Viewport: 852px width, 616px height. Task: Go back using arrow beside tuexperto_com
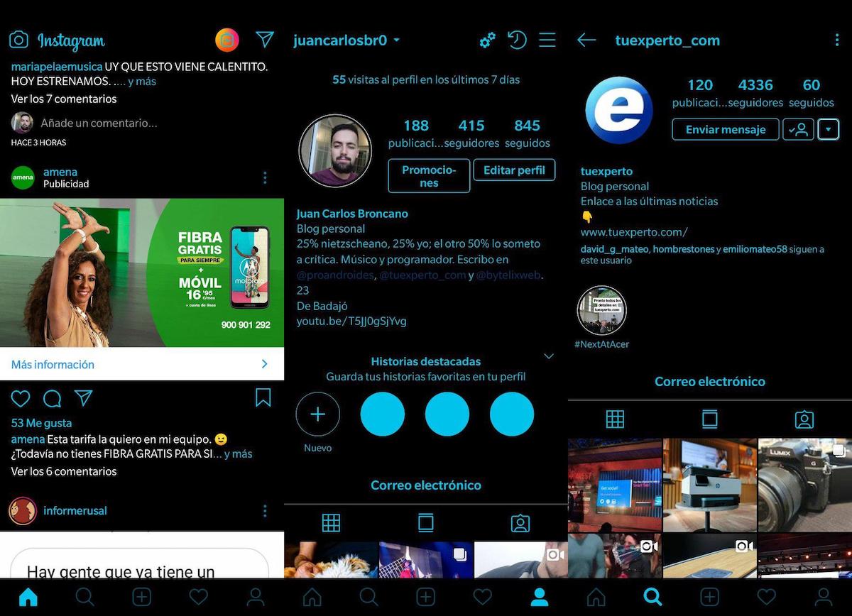coord(586,40)
